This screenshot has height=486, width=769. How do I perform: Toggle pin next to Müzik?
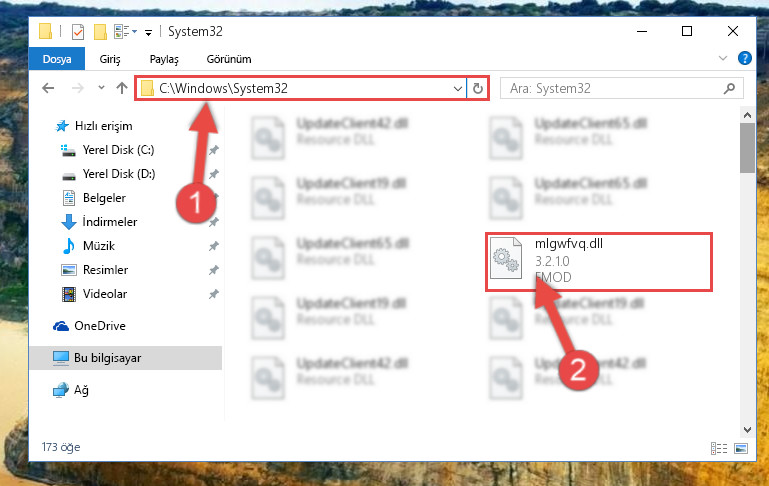pos(214,246)
